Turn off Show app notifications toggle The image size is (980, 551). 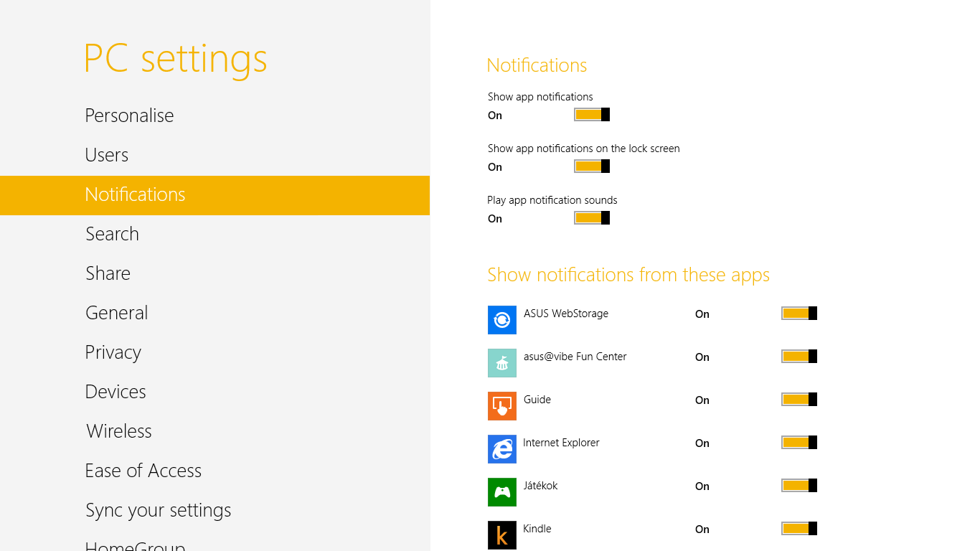click(x=591, y=115)
